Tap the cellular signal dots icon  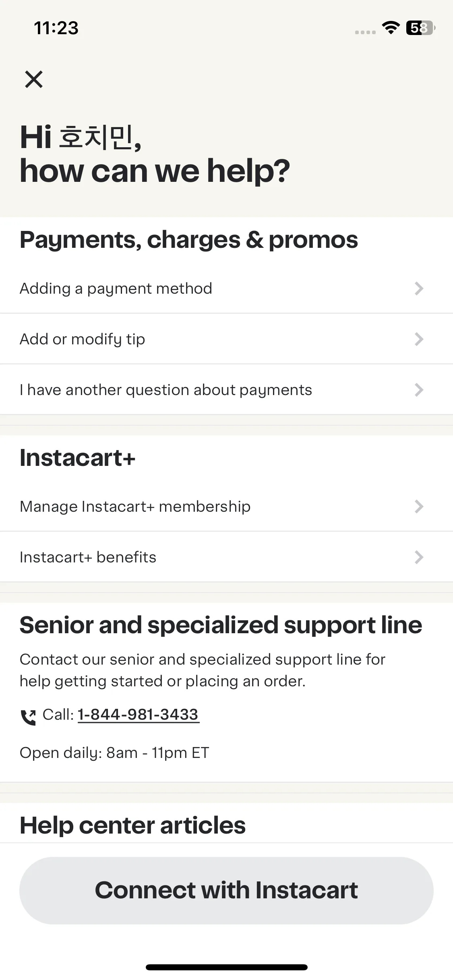365,32
